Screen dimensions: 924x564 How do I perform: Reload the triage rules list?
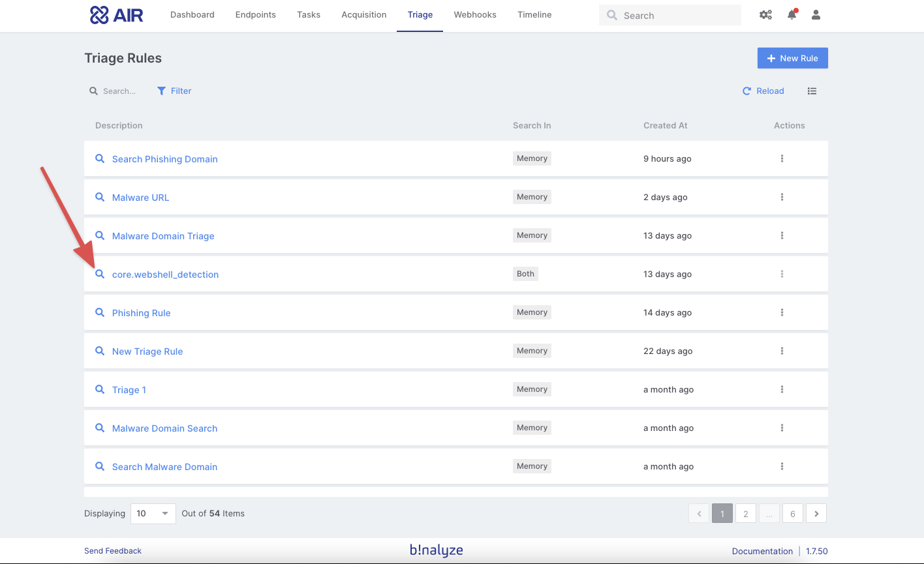coord(763,91)
